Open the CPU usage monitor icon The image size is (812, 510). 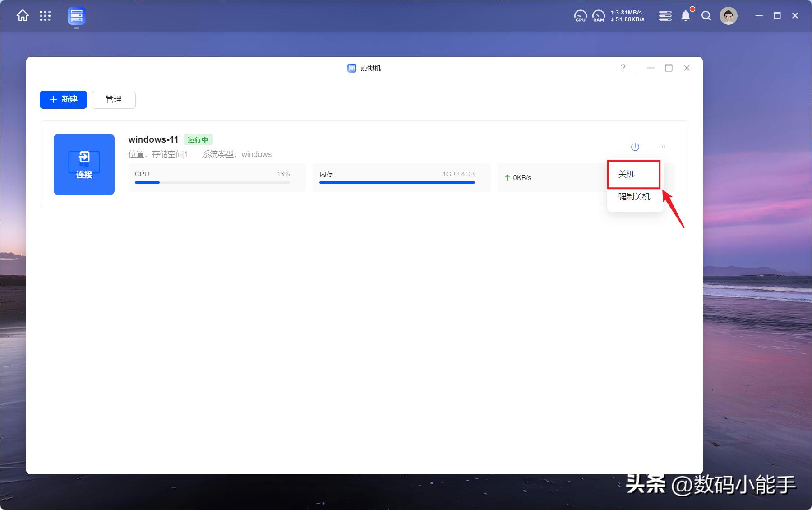[580, 16]
